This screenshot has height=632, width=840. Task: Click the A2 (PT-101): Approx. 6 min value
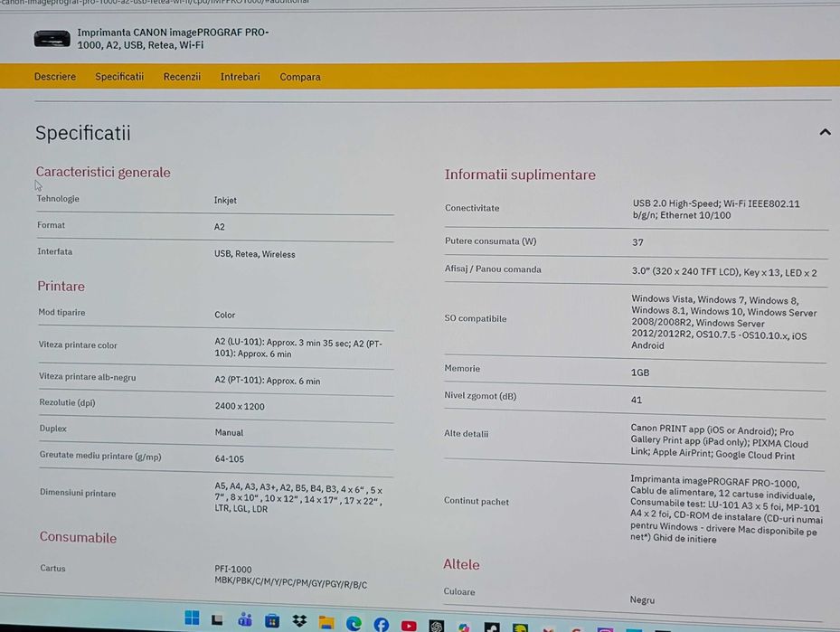268,381
